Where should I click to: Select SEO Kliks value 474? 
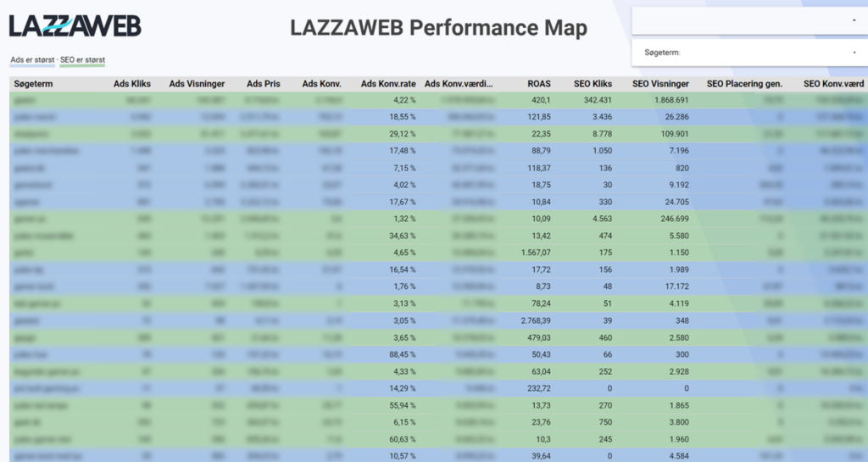pyautogui.click(x=605, y=236)
